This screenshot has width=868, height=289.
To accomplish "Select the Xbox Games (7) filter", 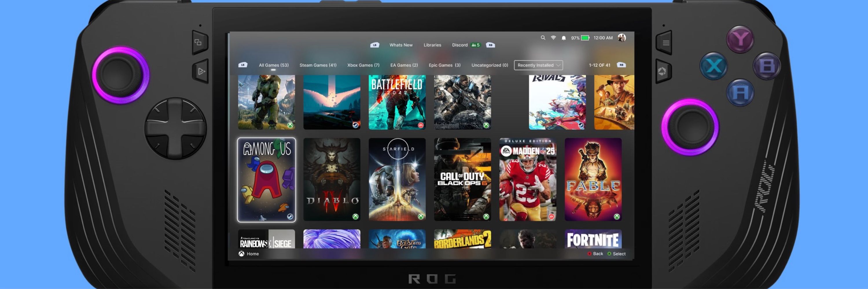I will [x=363, y=65].
